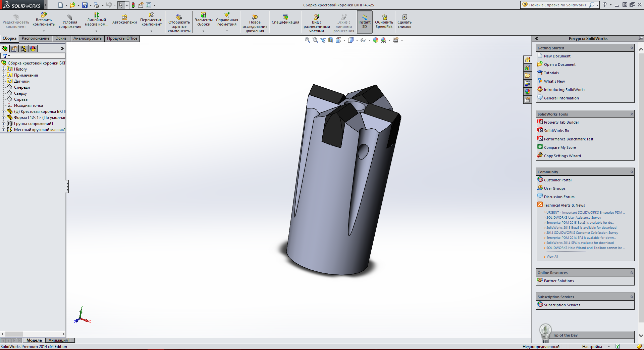Click the Zoom to Fit icon
Viewport: 644px width, 350px height.
(x=307, y=40)
